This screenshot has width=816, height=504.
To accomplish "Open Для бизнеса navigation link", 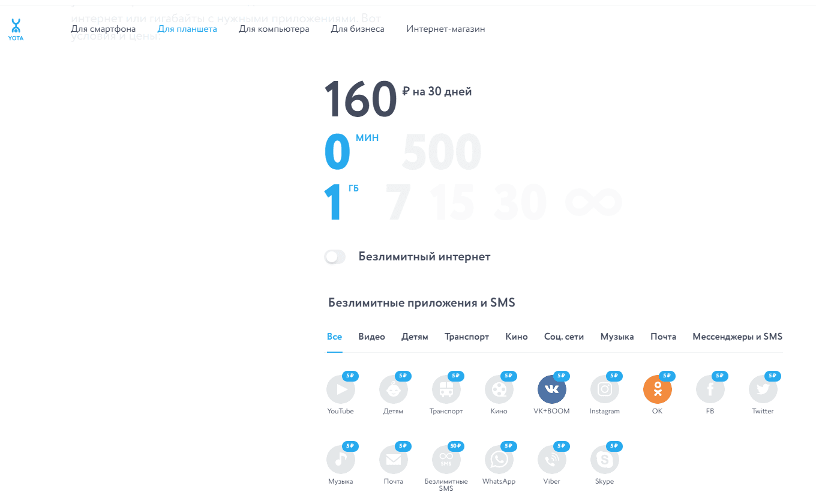I will (358, 29).
